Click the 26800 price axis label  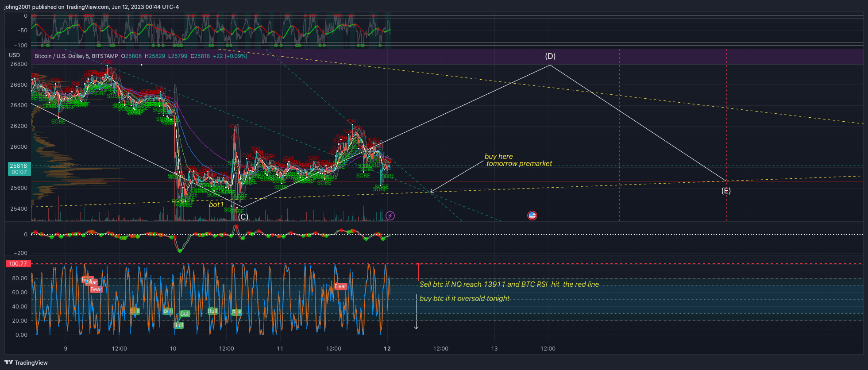pos(19,64)
